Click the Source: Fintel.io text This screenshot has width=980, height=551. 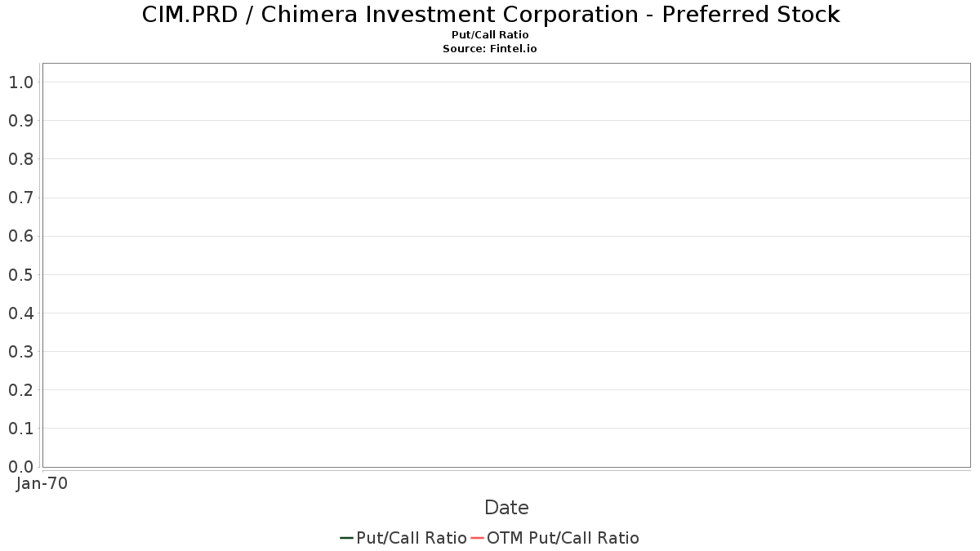[490, 49]
